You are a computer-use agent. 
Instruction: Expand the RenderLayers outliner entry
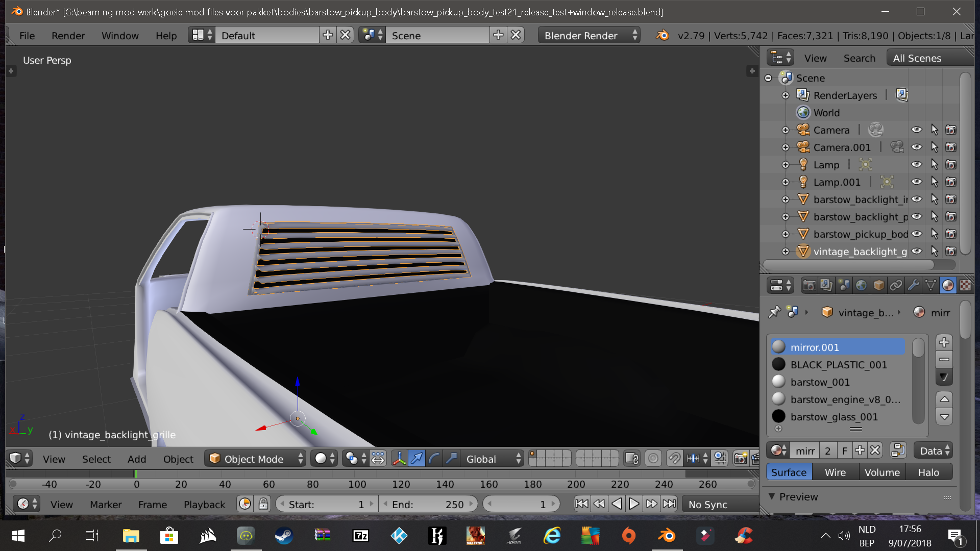tap(786, 95)
